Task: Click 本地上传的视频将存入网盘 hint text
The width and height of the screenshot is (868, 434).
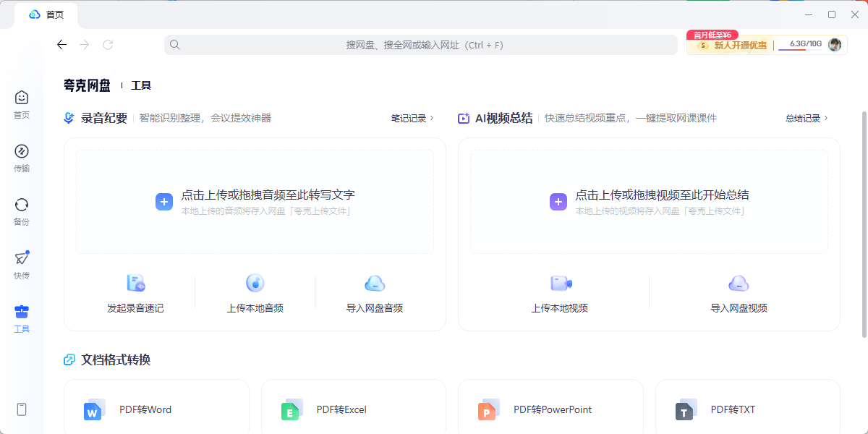Action: pos(660,211)
